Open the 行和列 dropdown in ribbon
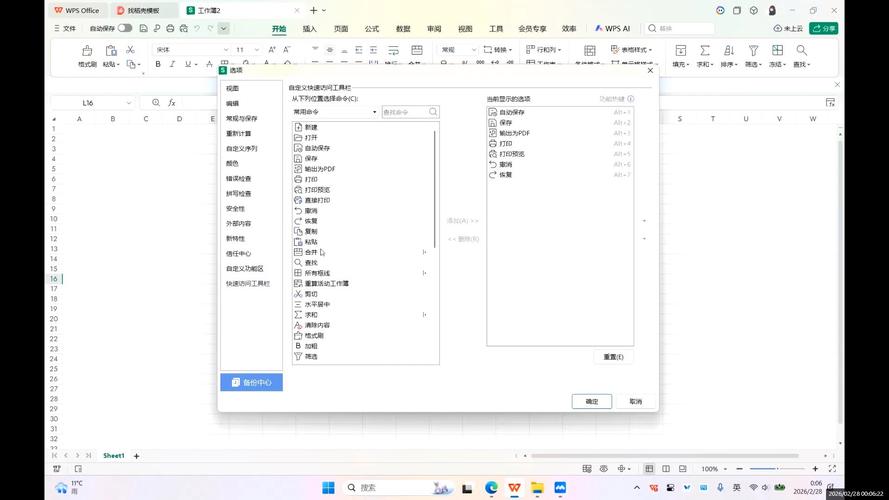The height and width of the screenshot is (500, 889). coord(544,50)
